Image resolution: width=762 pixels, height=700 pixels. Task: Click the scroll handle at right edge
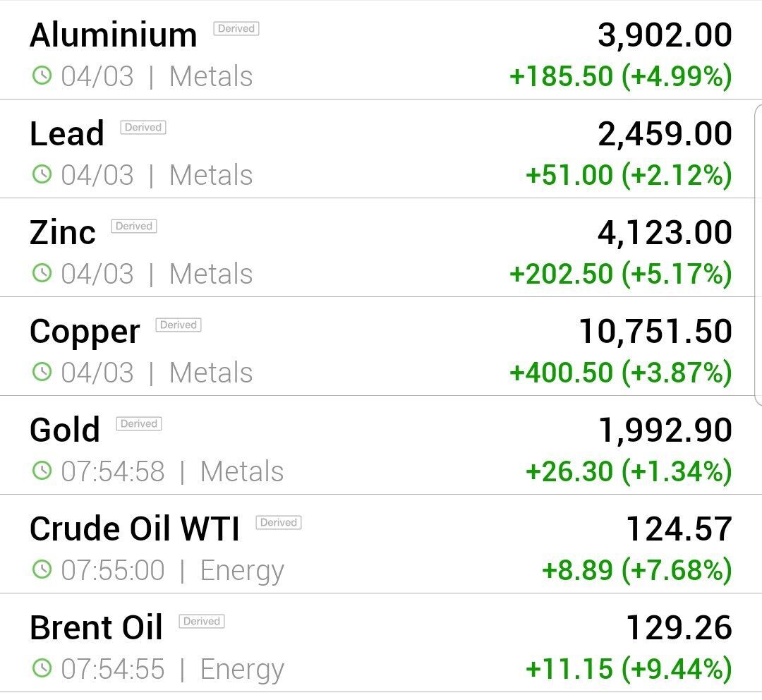pos(758,254)
